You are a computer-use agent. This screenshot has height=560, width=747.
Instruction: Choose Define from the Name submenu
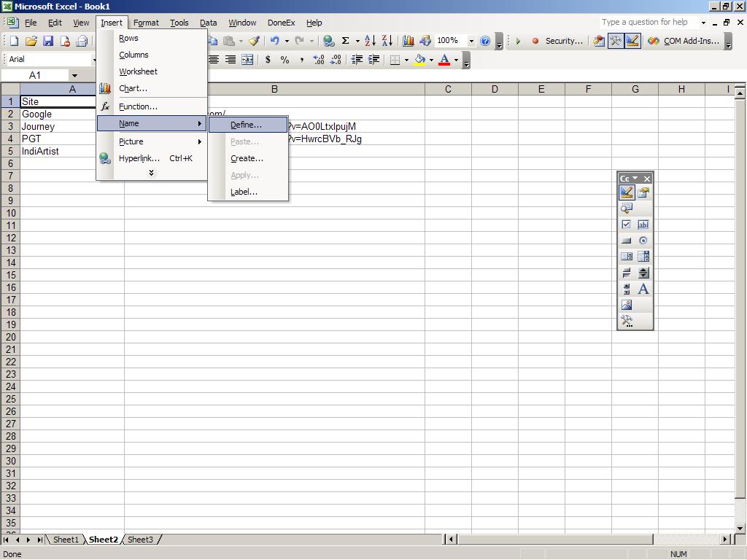[246, 125]
